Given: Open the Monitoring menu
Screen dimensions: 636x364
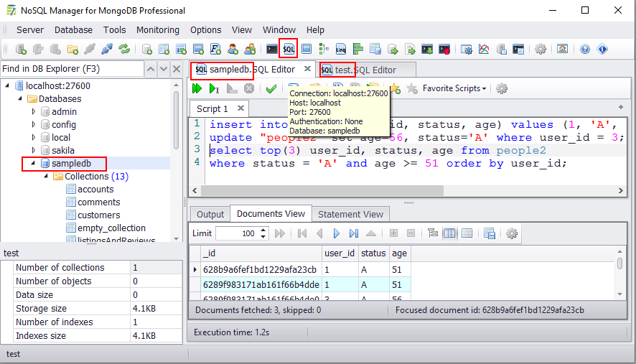Looking at the screenshot, I should [x=157, y=29].
